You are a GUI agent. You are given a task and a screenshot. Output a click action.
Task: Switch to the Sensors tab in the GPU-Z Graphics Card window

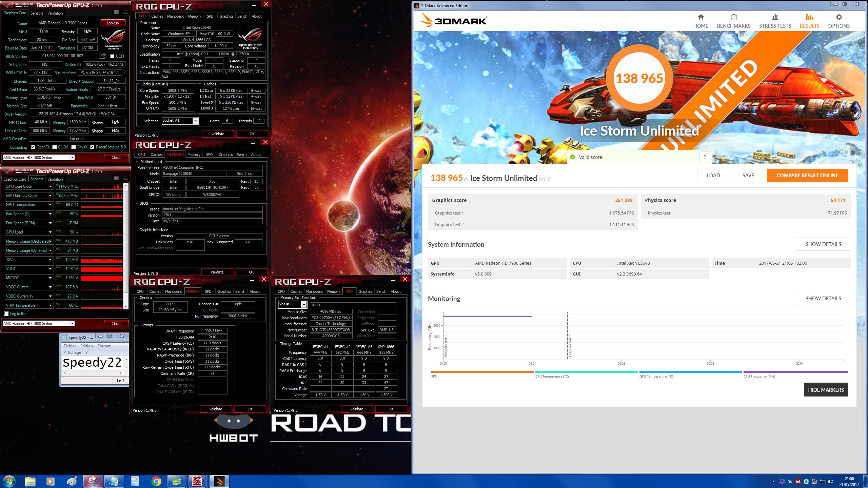37,13
